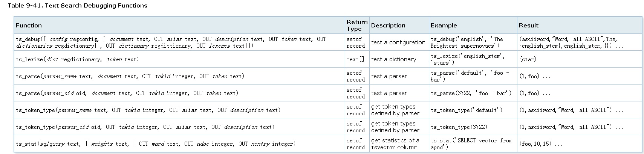Click the ts_parse parser_oid function signature
This screenshot has height=154, width=644.
(127, 93)
